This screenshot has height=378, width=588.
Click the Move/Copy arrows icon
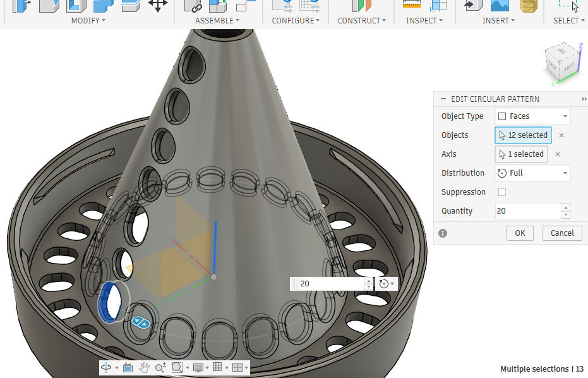tap(157, 5)
